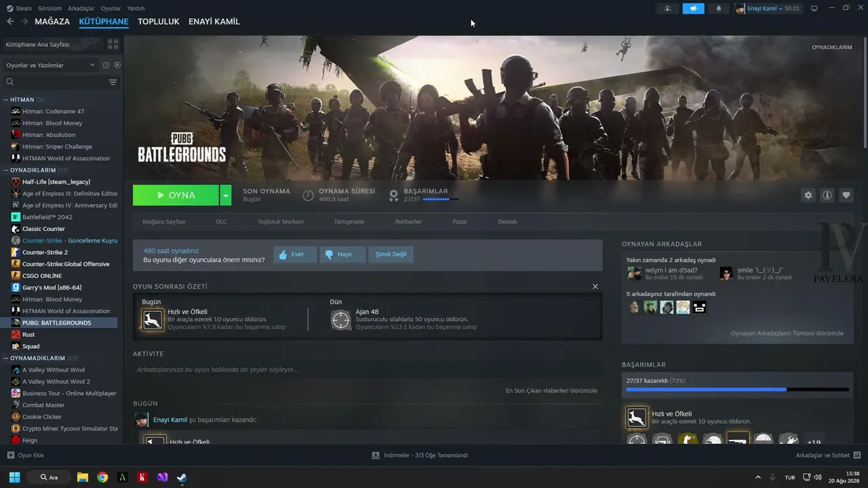This screenshot has height=488, width=868.
Task: Open the avatar of friend wdym i am d5ad?
Action: click(x=634, y=273)
